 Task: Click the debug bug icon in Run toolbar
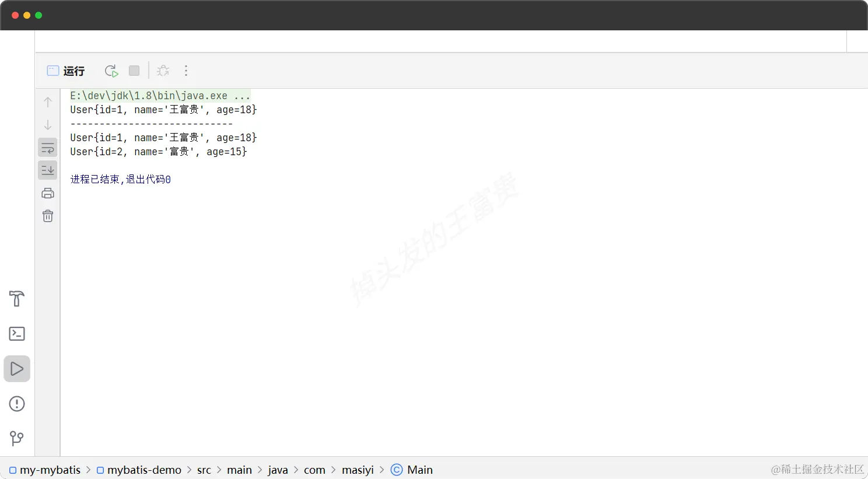pos(163,71)
